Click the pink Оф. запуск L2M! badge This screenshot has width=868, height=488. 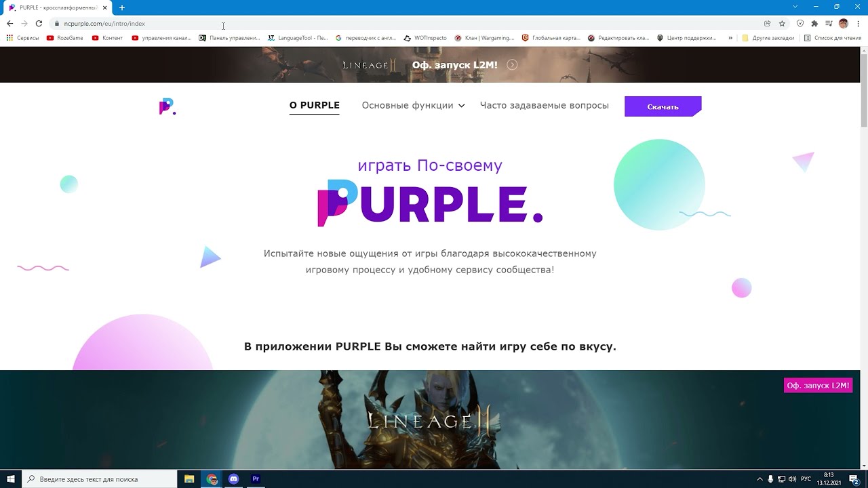(x=818, y=386)
